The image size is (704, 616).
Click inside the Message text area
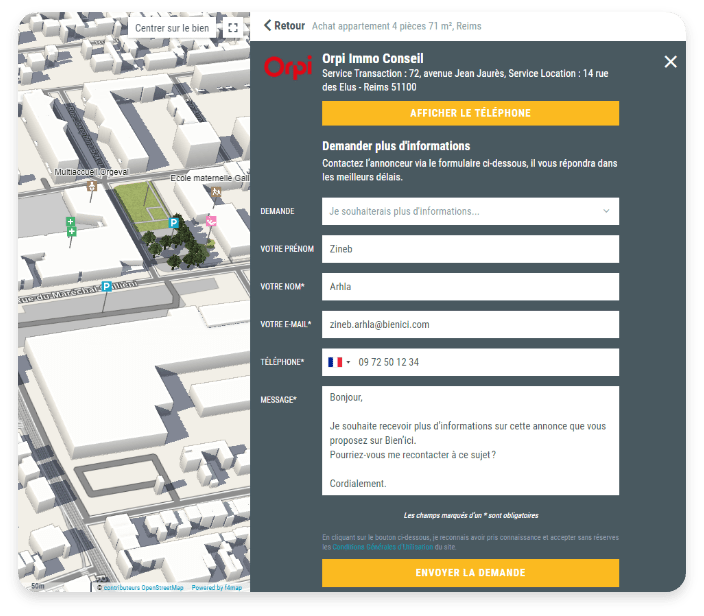[470, 440]
